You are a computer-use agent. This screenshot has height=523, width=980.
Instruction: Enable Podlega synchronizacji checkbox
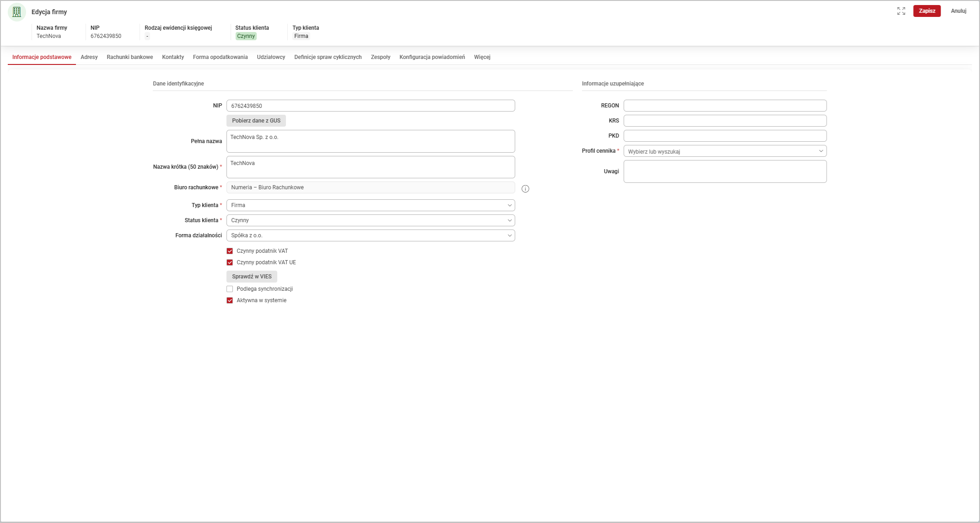tap(230, 289)
